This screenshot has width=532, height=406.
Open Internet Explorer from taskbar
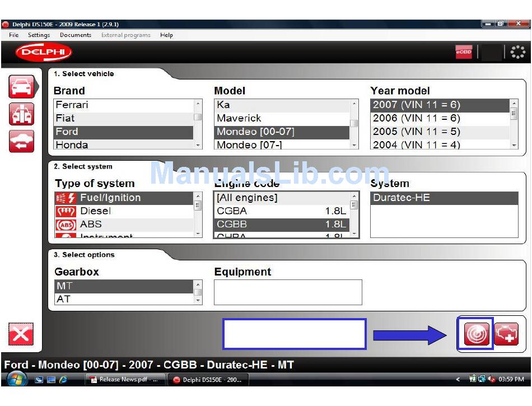tap(63, 380)
